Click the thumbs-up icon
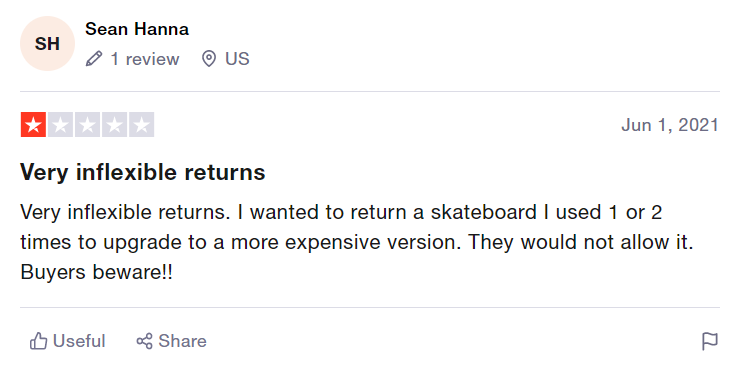741x373 pixels. tap(38, 341)
